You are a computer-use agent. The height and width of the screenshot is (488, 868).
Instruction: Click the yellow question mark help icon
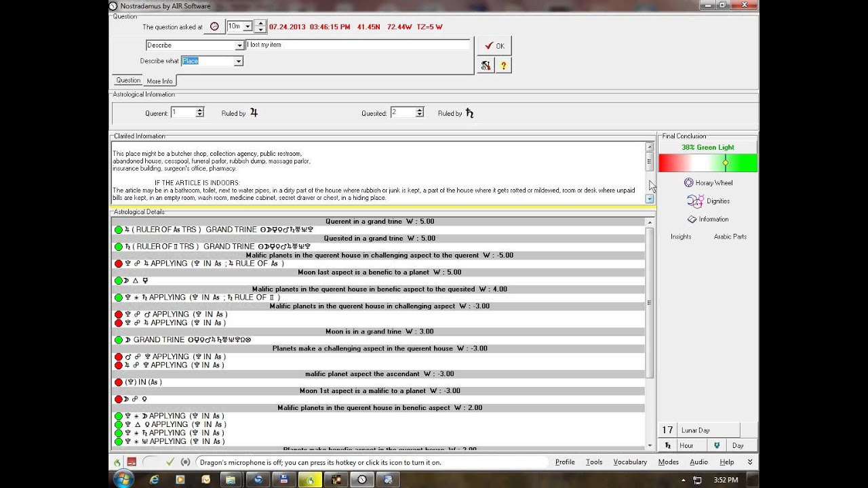503,65
